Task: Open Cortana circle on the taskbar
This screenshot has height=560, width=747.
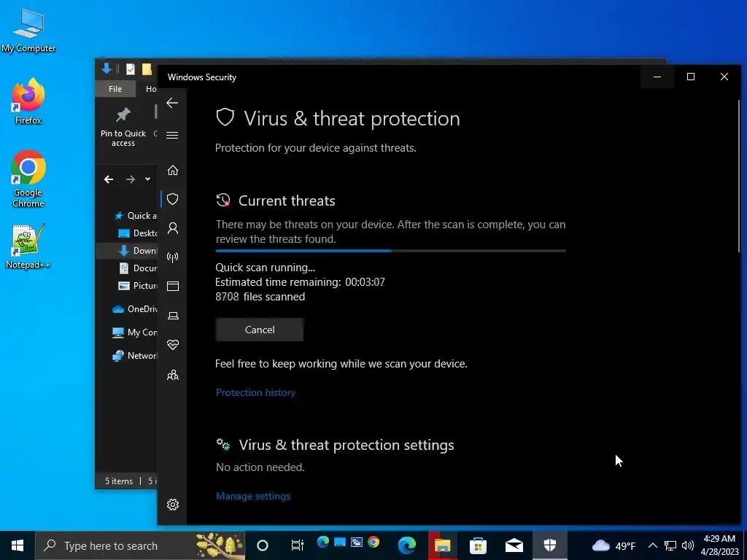Action: pyautogui.click(x=263, y=545)
